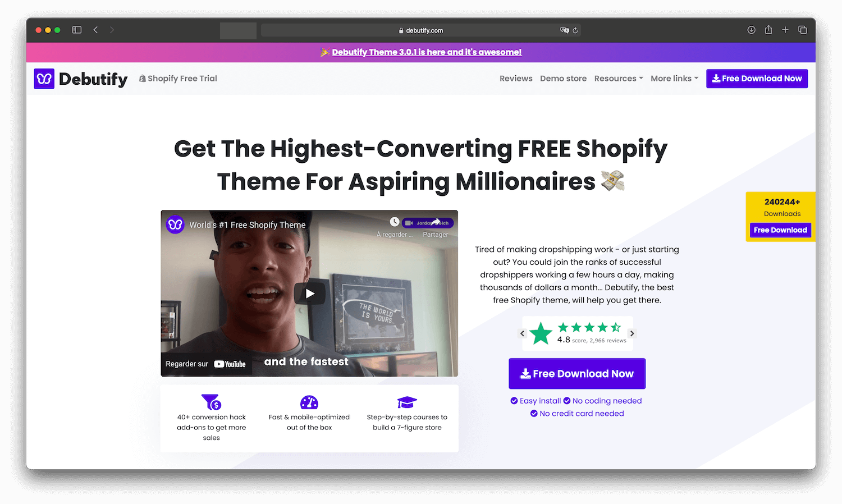Screen dimensions: 842x504
Task: Click the translate icon in address bar
Action: tap(564, 30)
